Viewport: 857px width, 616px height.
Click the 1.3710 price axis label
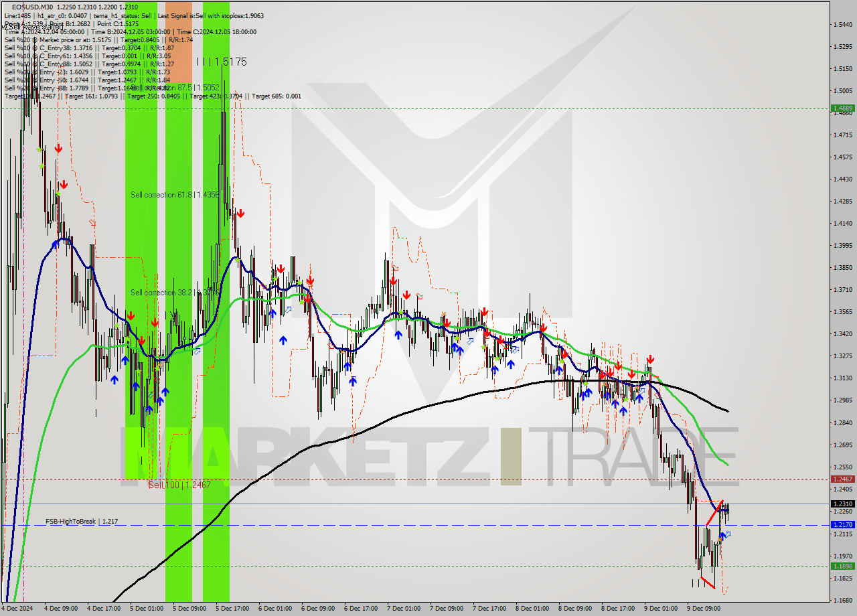(842, 289)
